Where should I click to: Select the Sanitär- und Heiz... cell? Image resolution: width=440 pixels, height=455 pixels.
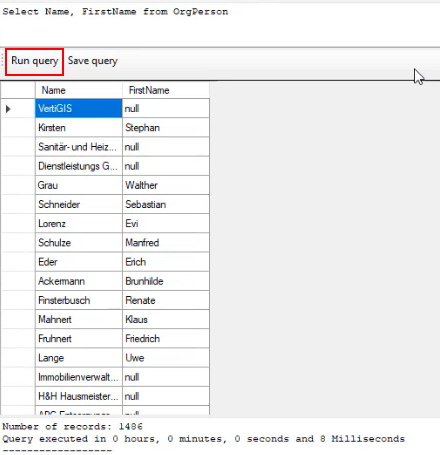point(79,147)
